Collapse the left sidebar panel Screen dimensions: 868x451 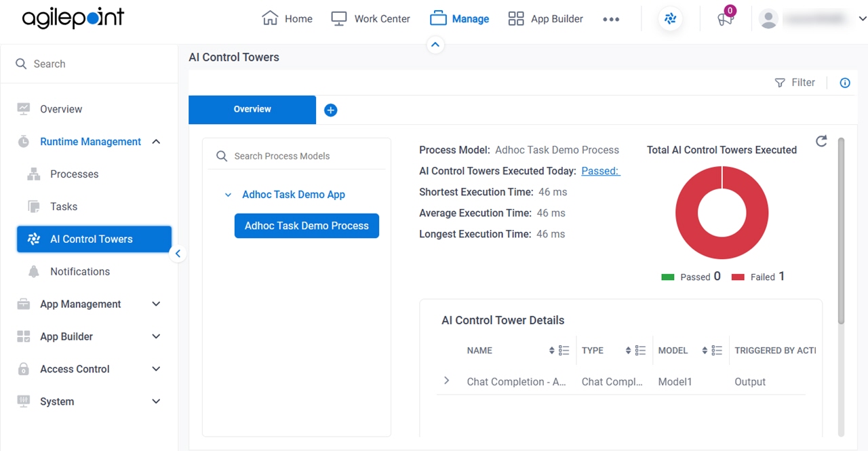pos(178,254)
